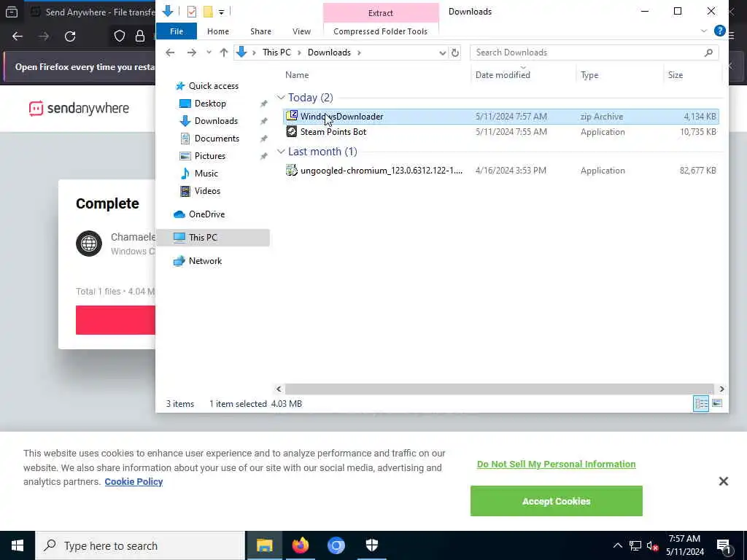
Task: Click the Type here to search box
Action: tap(140, 545)
